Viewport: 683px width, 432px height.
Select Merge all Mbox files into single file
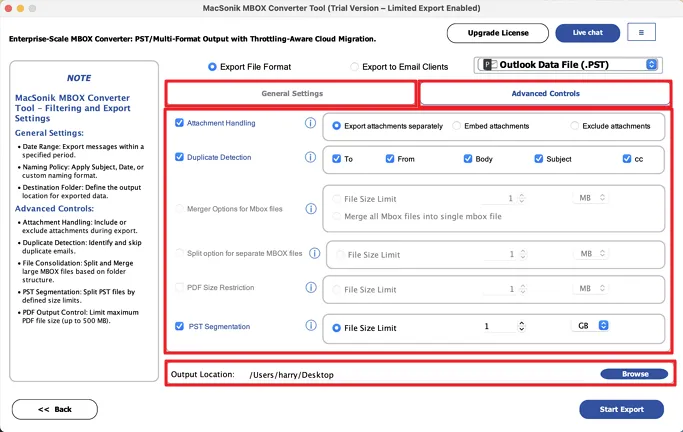point(336,216)
